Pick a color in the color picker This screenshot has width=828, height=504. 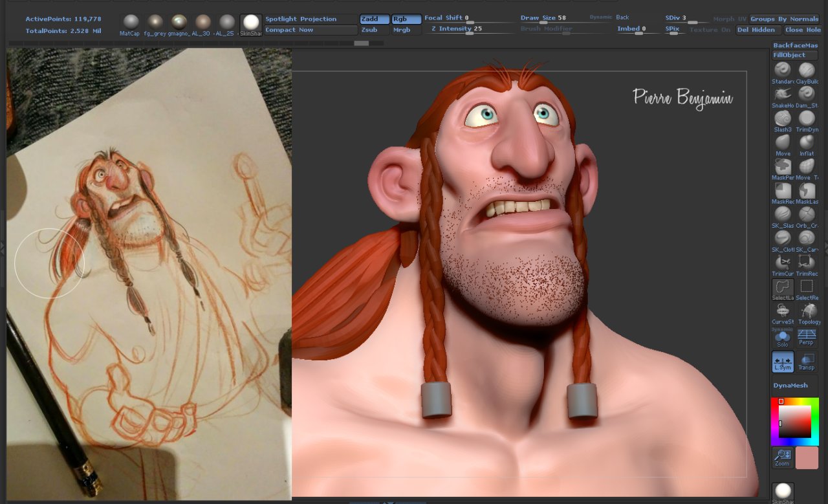[795, 421]
